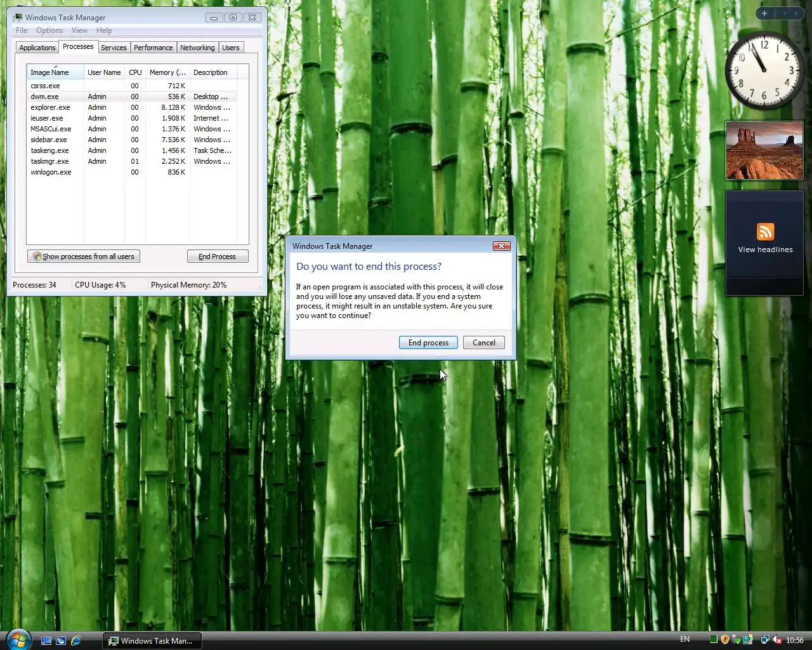Click the taskbar clock showing 10:56
The image size is (812, 650).
click(x=794, y=640)
